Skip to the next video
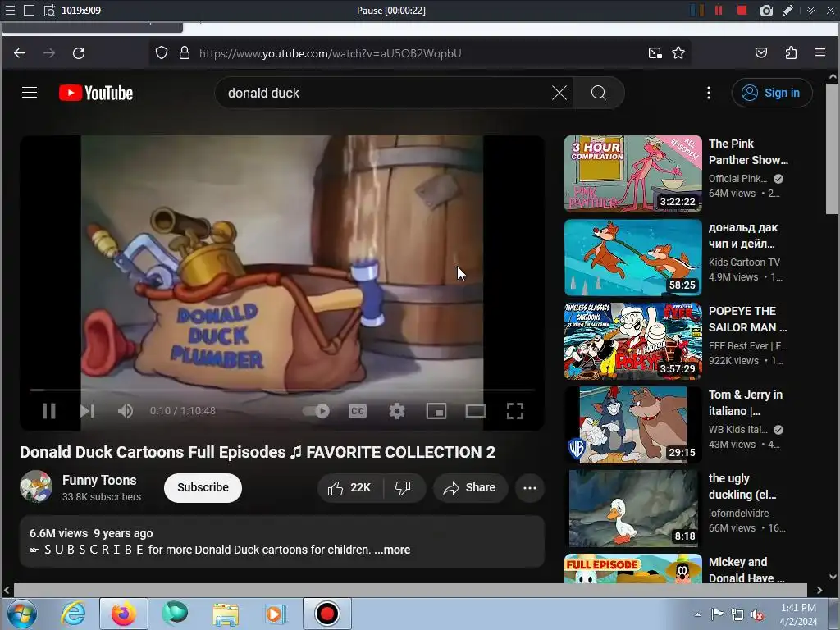Image resolution: width=840 pixels, height=630 pixels. (87, 411)
